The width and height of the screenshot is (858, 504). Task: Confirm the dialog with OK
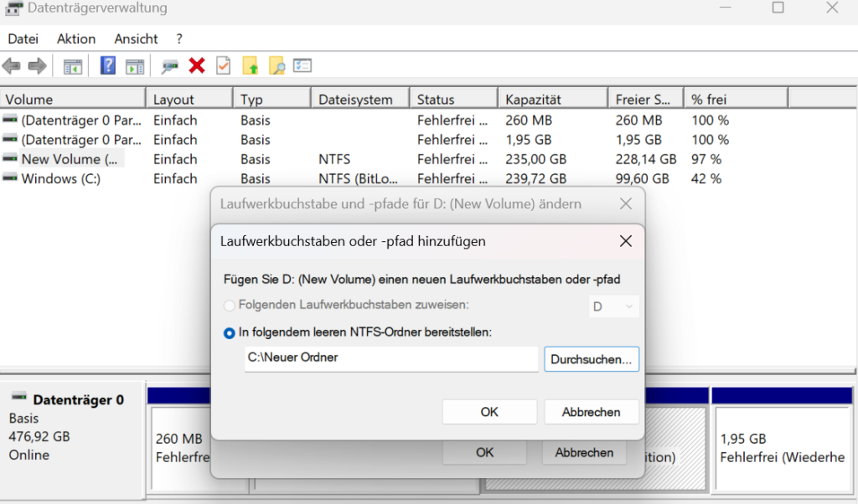coord(489,411)
